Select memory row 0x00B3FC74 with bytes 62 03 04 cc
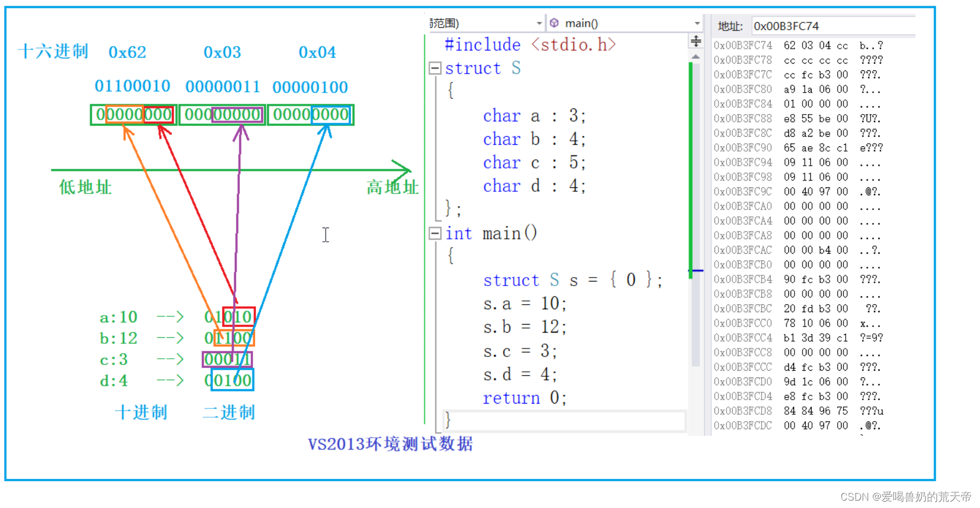The image size is (980, 508). (x=799, y=45)
